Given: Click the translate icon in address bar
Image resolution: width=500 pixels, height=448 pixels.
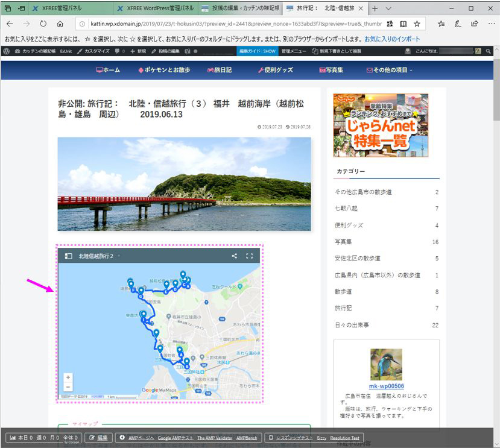Looking at the screenshot, I should click(x=390, y=24).
